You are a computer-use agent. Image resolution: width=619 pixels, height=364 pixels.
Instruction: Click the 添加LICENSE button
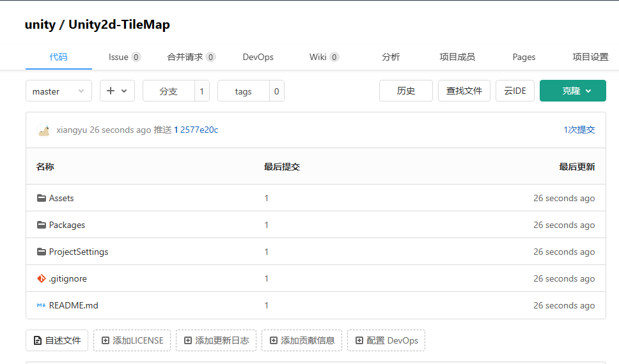pyautogui.click(x=132, y=340)
